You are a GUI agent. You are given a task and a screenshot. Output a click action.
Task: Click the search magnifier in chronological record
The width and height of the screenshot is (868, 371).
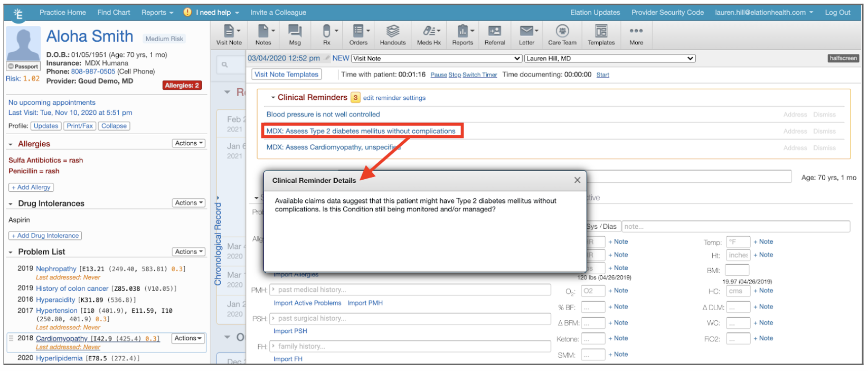tap(224, 64)
